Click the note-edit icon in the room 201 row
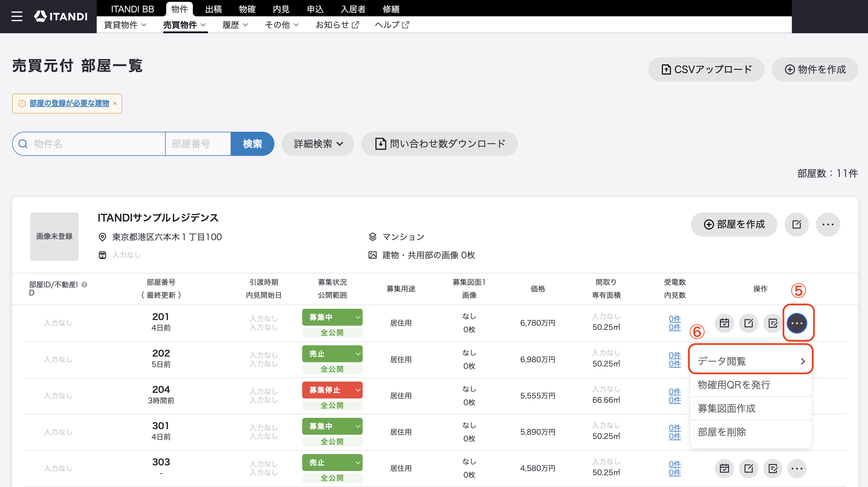The height and width of the screenshot is (487, 868). (x=772, y=323)
